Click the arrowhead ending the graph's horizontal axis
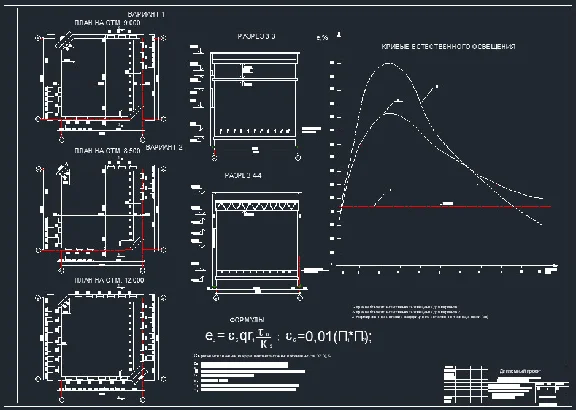The width and height of the screenshot is (576, 410). coord(556,265)
